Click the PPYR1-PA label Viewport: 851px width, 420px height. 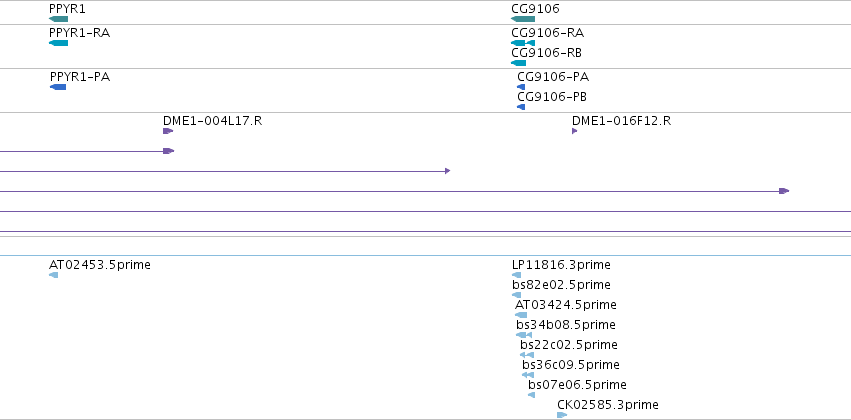click(80, 77)
